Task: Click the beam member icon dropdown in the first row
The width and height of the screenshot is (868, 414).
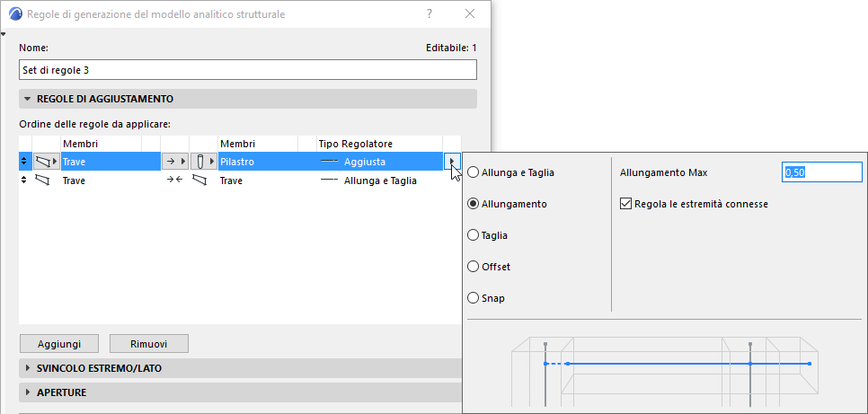Action: click(x=47, y=162)
